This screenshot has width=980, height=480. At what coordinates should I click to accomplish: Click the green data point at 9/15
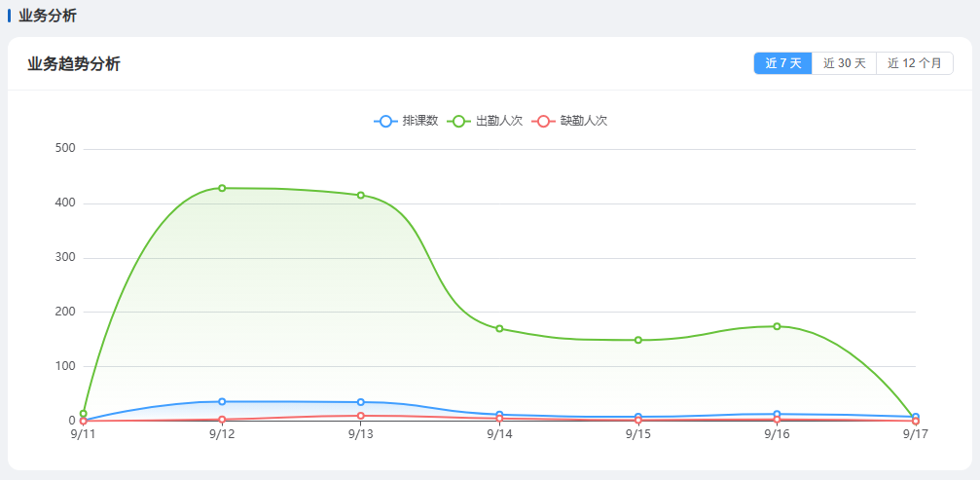click(638, 340)
